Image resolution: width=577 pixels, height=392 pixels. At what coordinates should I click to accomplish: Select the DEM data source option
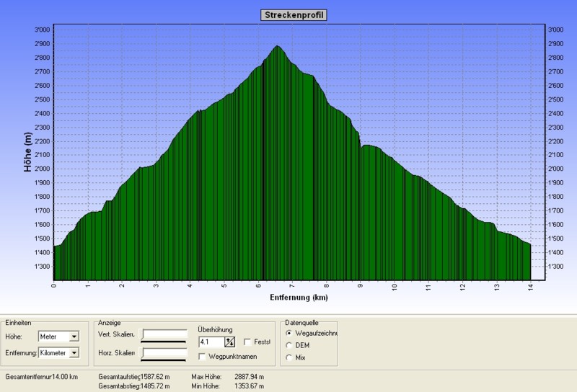coord(290,345)
